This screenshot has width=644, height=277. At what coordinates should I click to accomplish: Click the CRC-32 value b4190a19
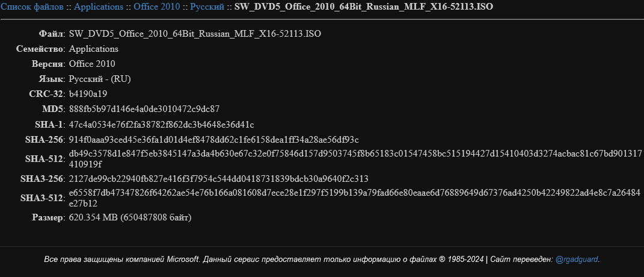point(88,94)
